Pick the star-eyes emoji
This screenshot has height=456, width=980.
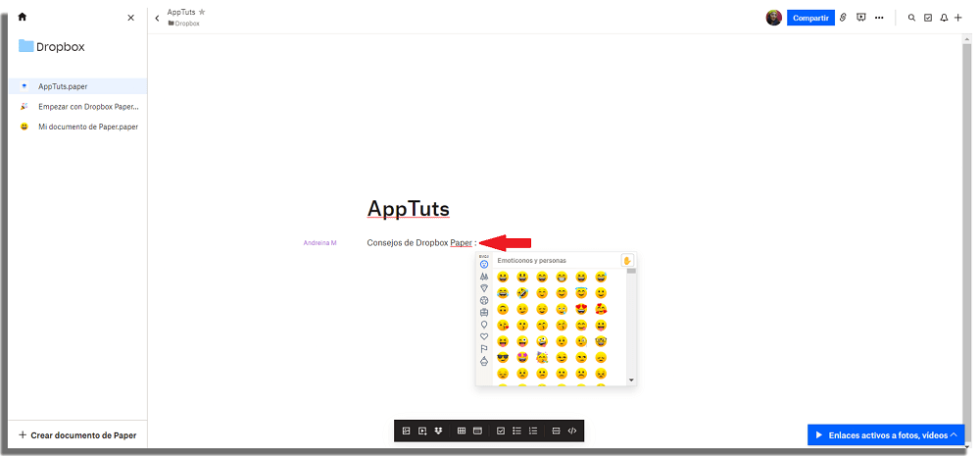(522, 358)
